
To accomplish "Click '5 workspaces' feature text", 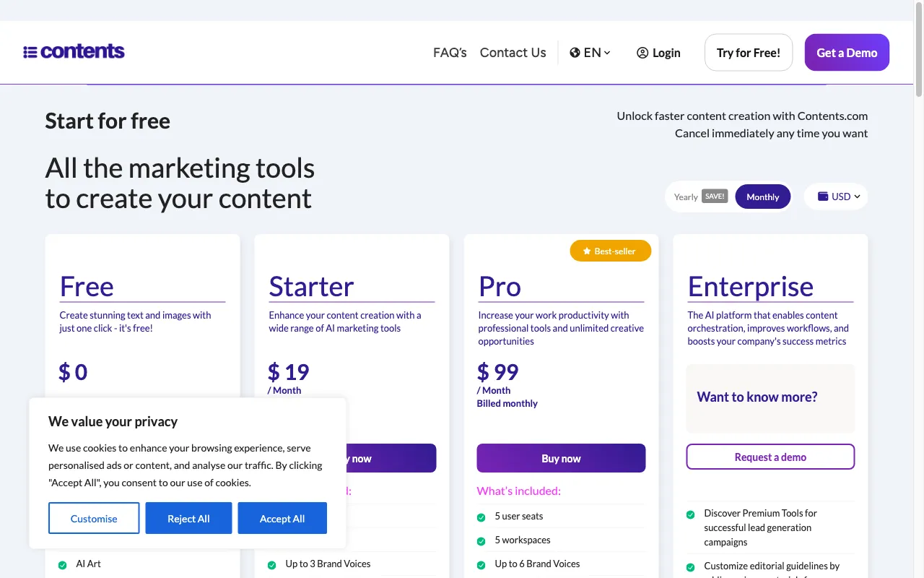I will coord(523,540).
